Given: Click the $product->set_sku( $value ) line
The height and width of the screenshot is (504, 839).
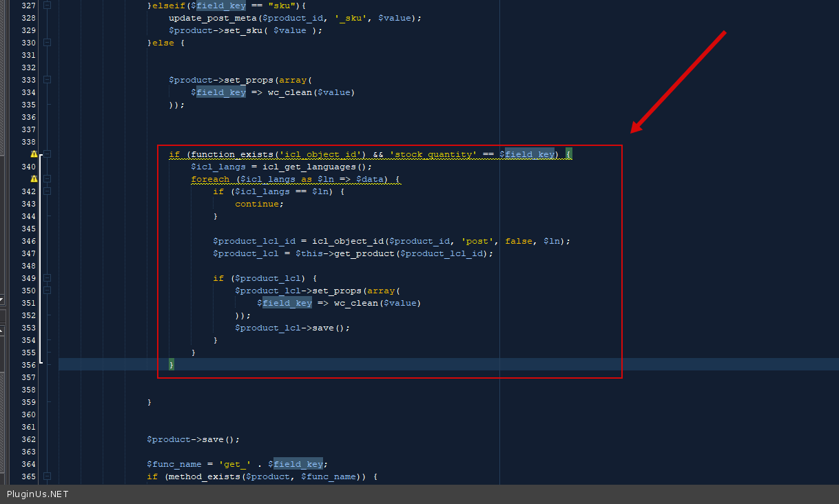Looking at the screenshot, I should click(245, 30).
